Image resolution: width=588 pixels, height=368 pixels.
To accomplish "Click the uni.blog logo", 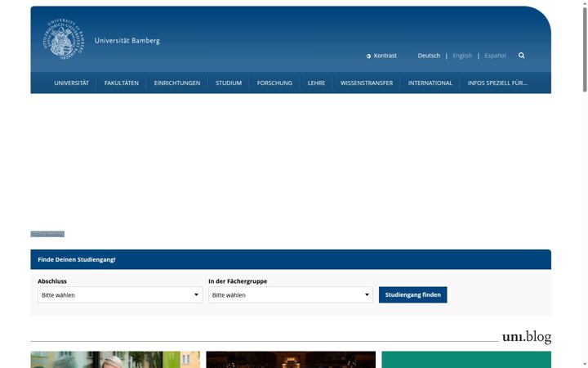I will (527, 337).
